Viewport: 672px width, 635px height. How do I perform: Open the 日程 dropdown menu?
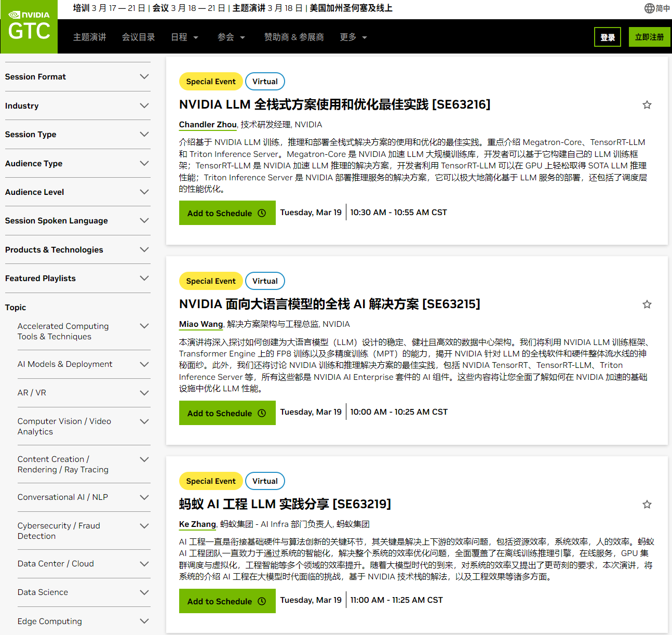184,37
